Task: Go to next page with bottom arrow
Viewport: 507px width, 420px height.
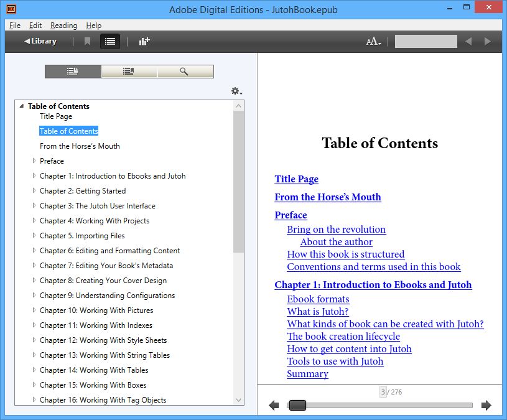Action: coord(486,405)
